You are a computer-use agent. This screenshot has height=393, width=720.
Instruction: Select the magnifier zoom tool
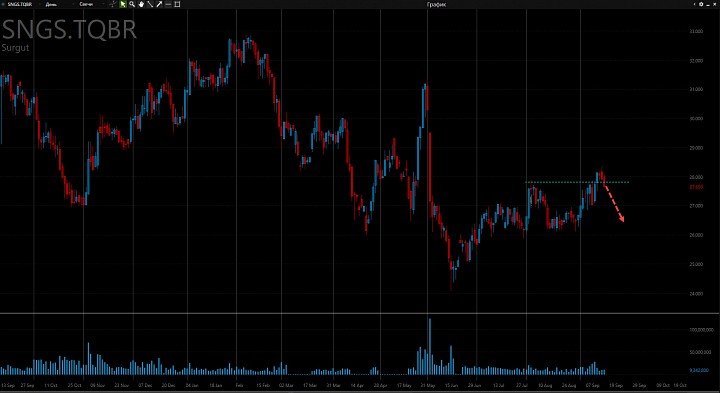(132, 4)
